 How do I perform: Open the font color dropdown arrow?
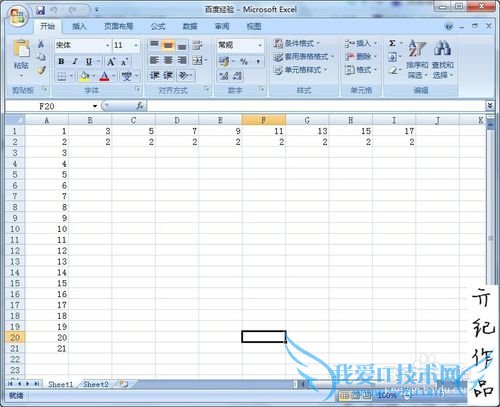(x=114, y=76)
